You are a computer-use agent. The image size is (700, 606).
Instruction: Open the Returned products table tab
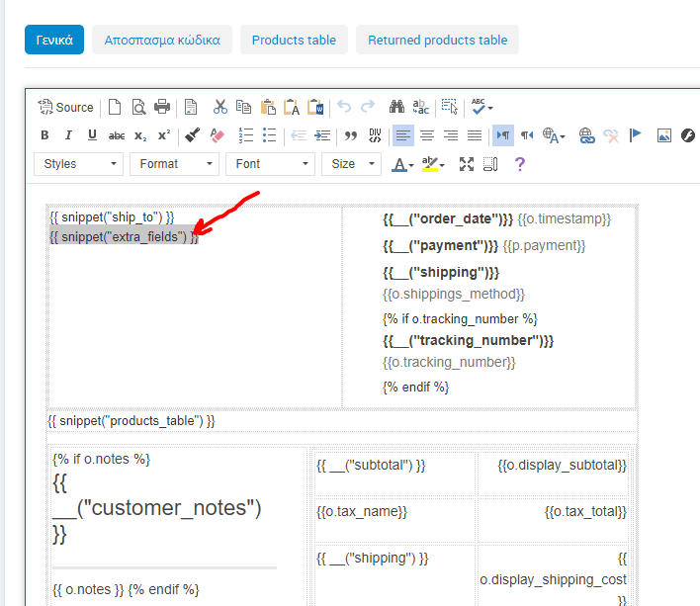(437, 40)
